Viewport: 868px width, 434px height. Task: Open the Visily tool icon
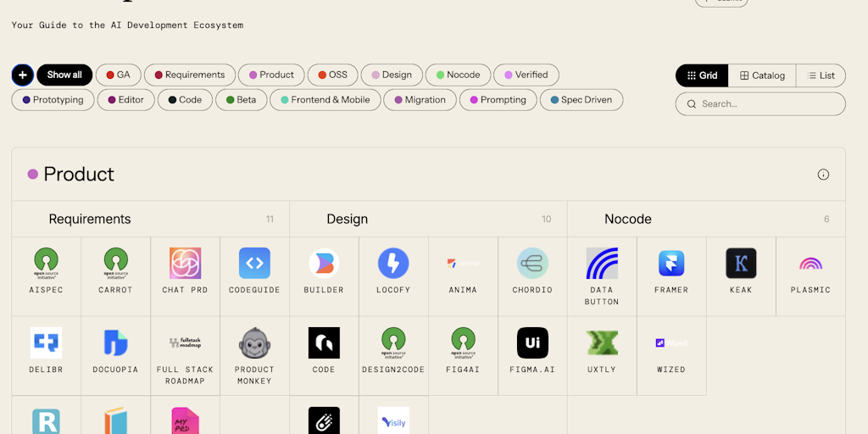tap(393, 420)
